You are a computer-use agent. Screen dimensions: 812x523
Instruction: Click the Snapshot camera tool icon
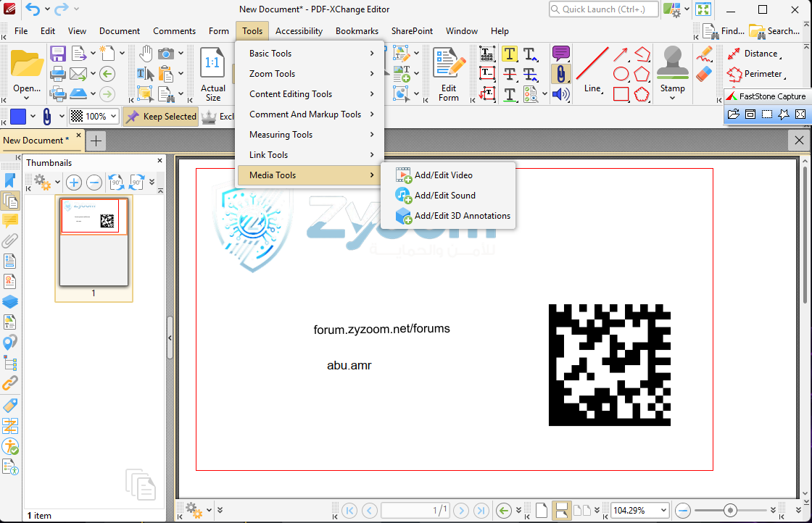pos(166,54)
